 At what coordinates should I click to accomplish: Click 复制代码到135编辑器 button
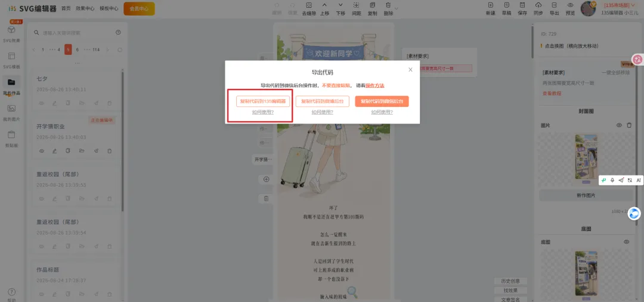point(263,101)
